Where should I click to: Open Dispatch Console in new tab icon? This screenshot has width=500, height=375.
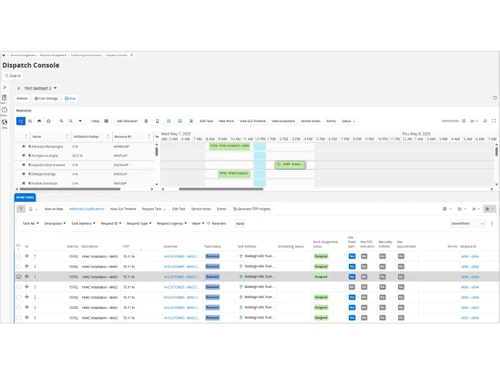(132, 55)
